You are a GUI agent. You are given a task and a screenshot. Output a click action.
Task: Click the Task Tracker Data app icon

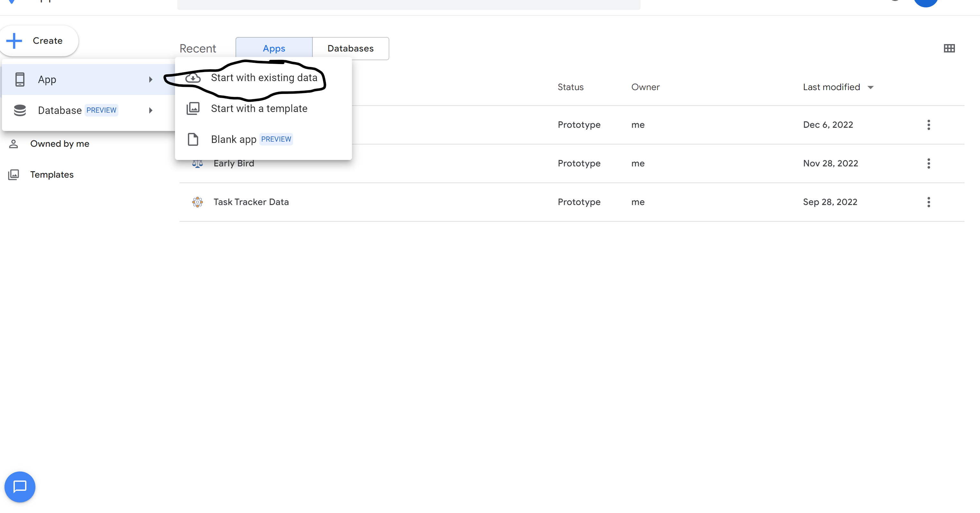tap(198, 202)
